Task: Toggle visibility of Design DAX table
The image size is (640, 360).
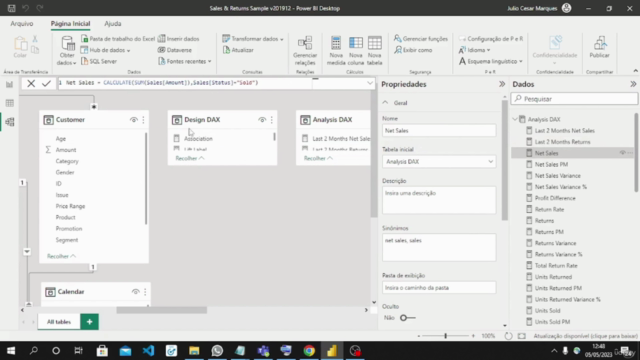Action: 262,120
